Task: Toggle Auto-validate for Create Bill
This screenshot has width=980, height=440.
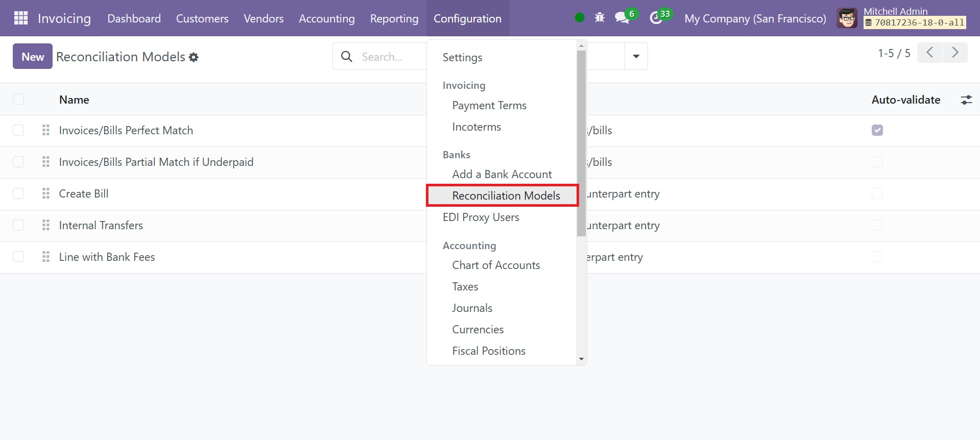Action: click(x=877, y=193)
